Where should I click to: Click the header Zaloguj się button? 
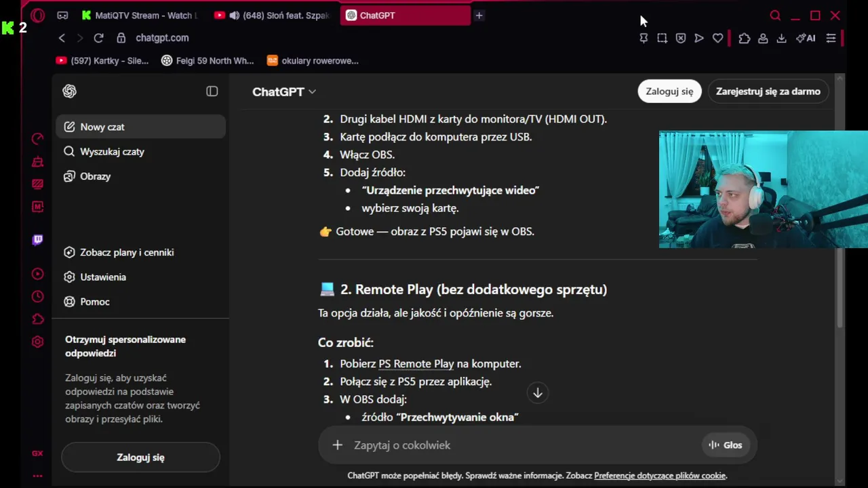tap(669, 91)
